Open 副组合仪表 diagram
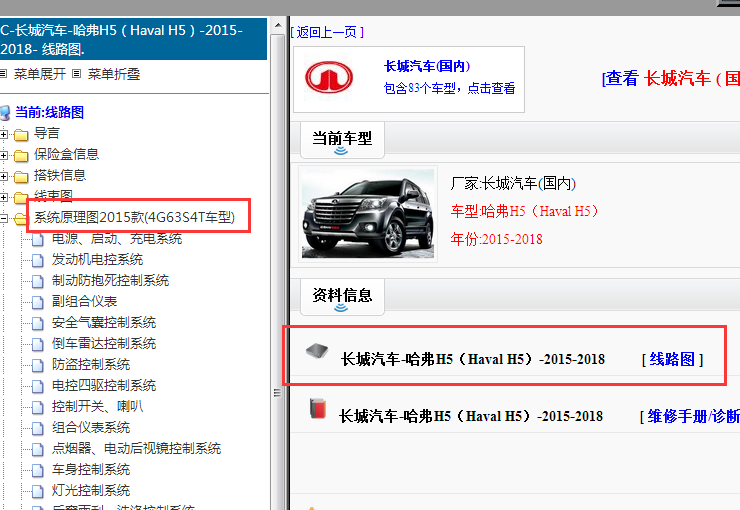Screen dimensions: 740x510 coord(84,301)
